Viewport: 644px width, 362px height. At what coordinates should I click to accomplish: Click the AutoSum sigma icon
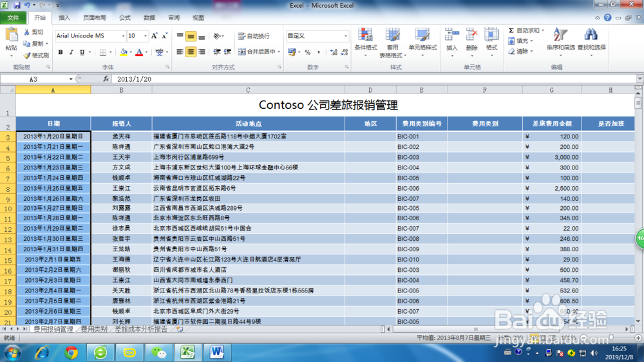click(511, 30)
